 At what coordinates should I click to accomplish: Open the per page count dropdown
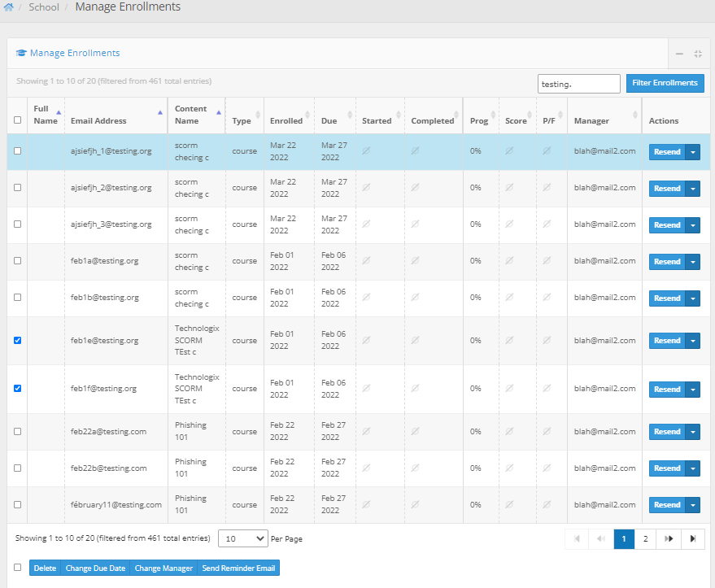[243, 538]
